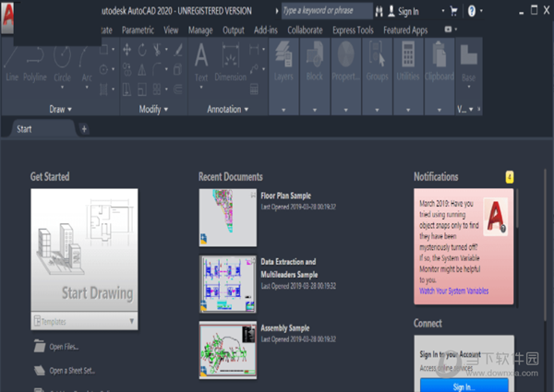Viewport: 554px width, 392px height.
Task: Click the Rotate tool icon
Action: point(142,50)
